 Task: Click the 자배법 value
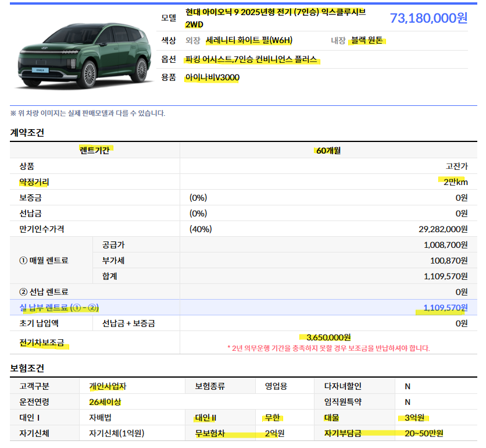click(x=100, y=418)
